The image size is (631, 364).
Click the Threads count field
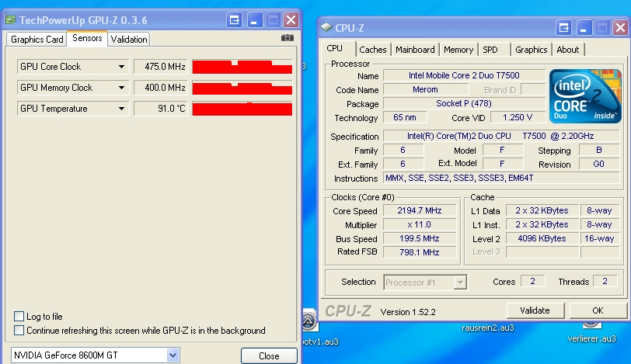coord(605,281)
